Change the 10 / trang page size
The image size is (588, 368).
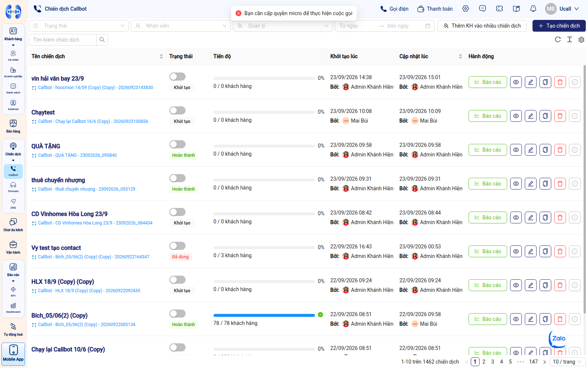tap(567, 362)
